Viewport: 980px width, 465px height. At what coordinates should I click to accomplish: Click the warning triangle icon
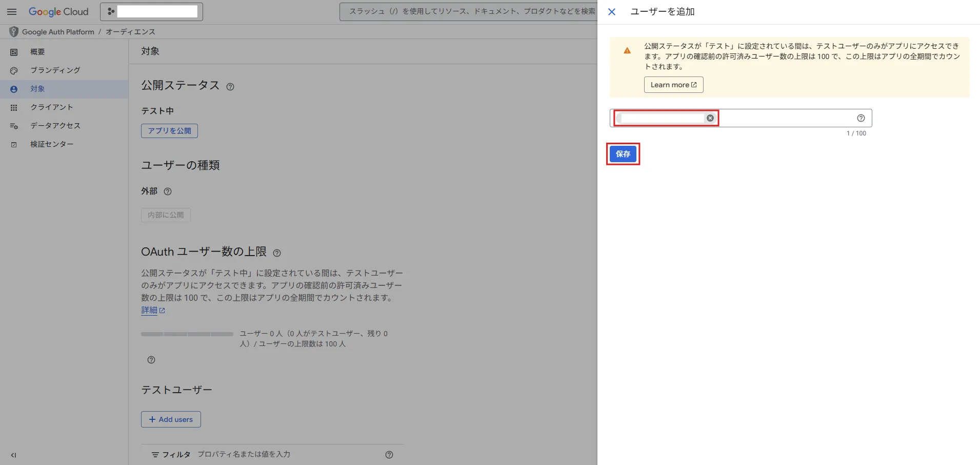click(627, 50)
